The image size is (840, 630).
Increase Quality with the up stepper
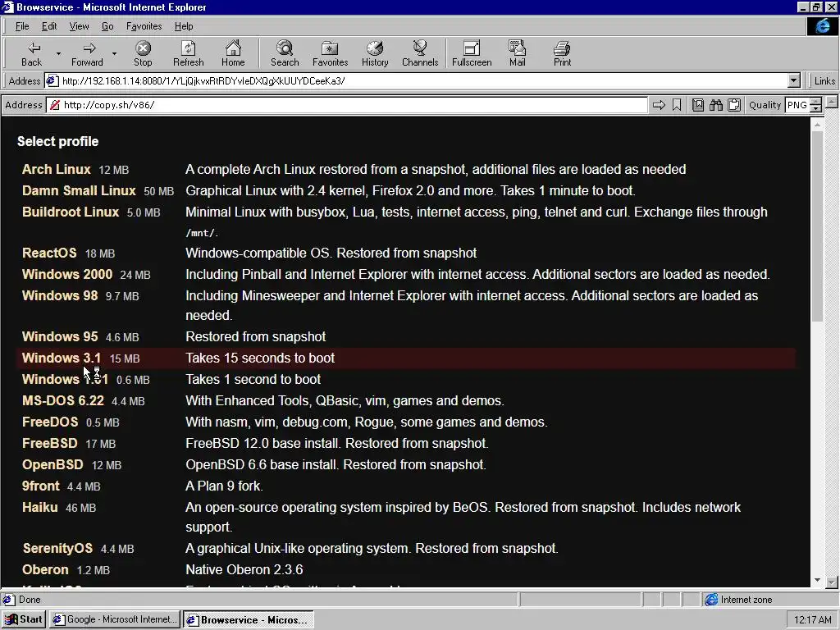pyautogui.click(x=815, y=101)
